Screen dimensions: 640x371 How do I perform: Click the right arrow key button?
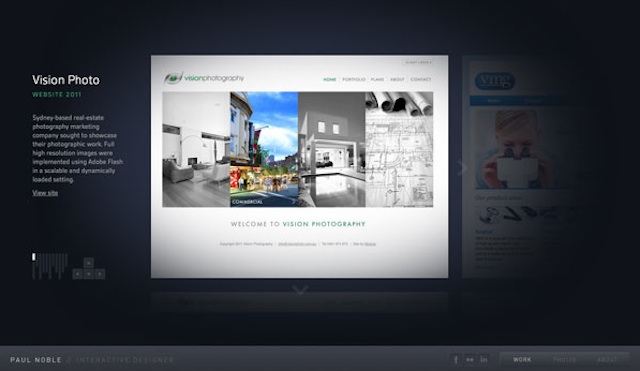click(x=100, y=274)
